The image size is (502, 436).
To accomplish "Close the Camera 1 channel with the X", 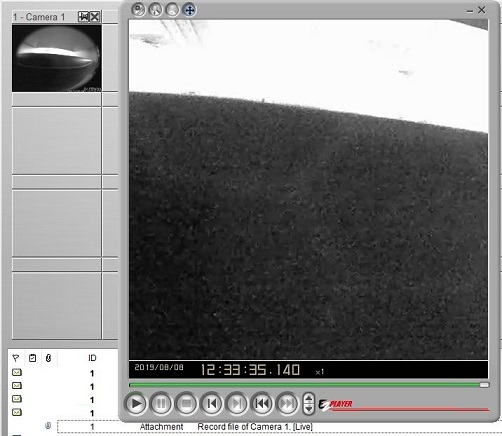I will pos(95,17).
